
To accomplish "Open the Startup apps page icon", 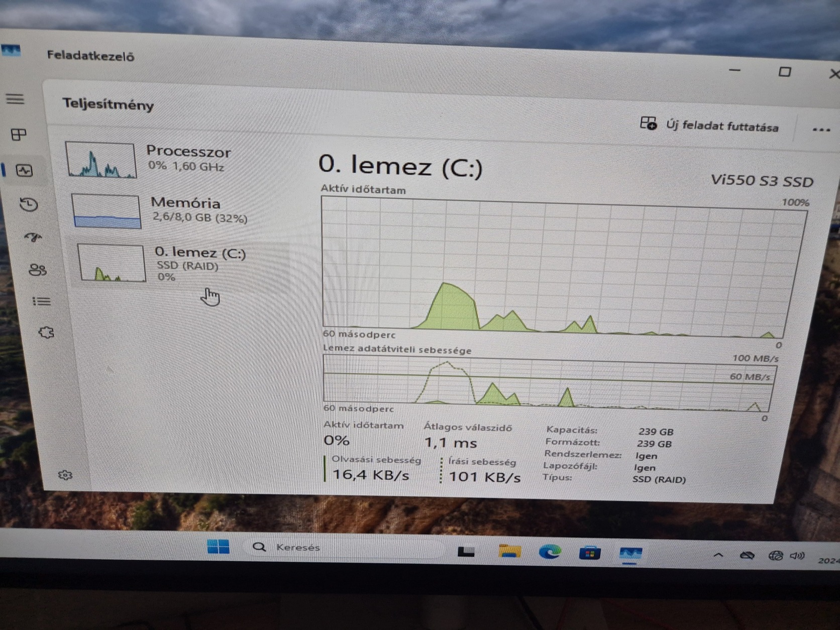I will tap(33, 237).
